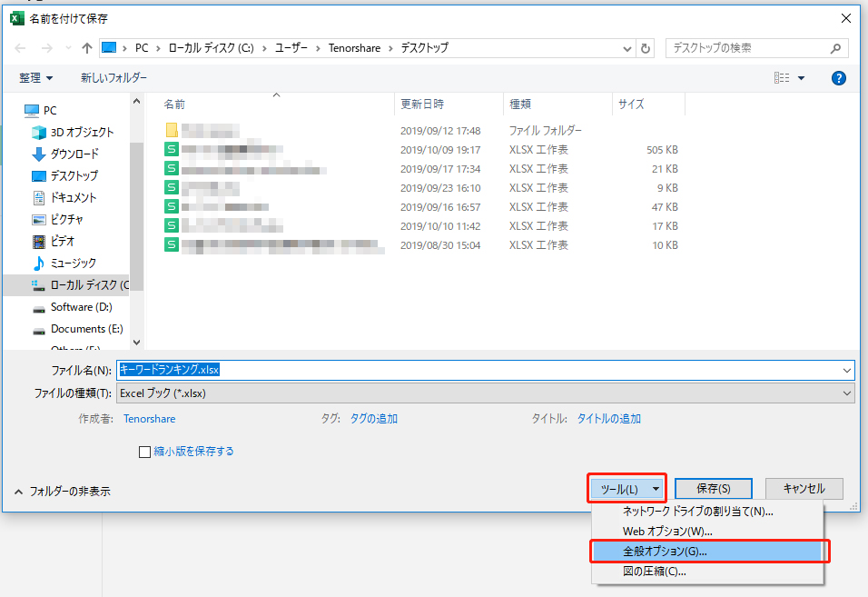Click the 保存(S) button

click(713, 489)
